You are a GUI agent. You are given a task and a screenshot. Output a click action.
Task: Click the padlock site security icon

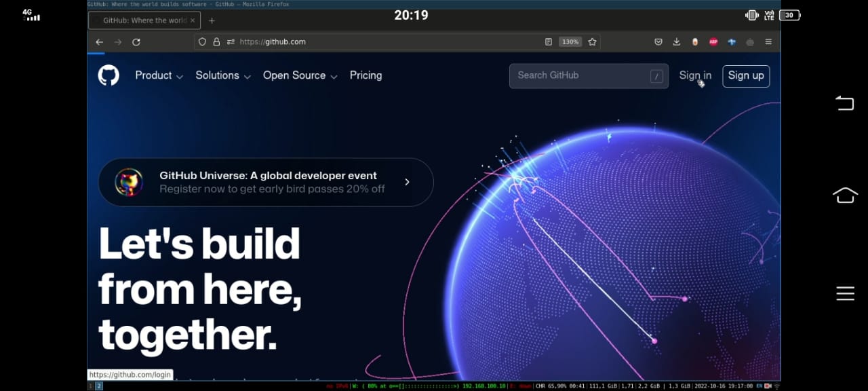[x=217, y=42]
